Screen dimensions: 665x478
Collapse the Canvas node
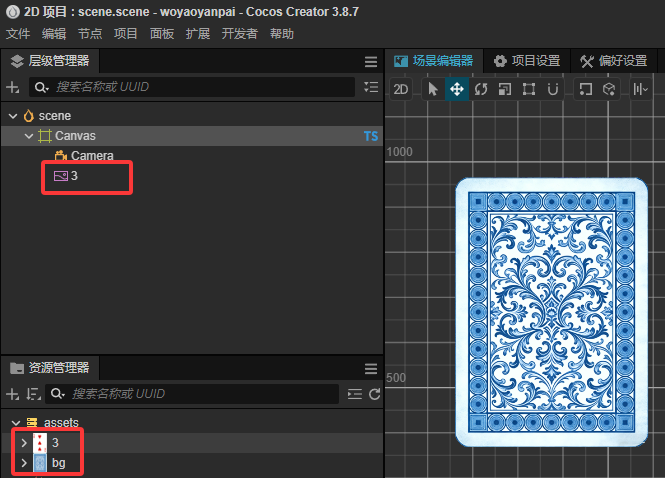tap(29, 136)
